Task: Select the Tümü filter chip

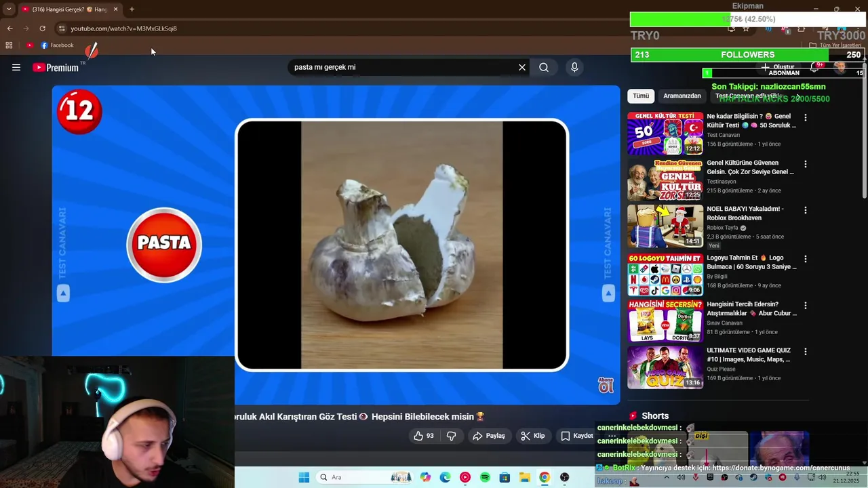Action: [641, 96]
